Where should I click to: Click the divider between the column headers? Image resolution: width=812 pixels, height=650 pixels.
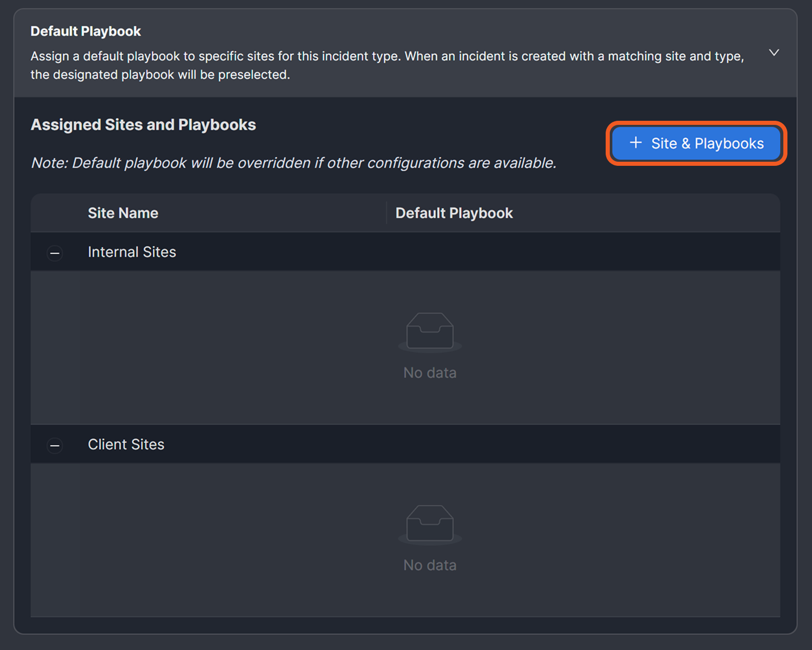[387, 213]
